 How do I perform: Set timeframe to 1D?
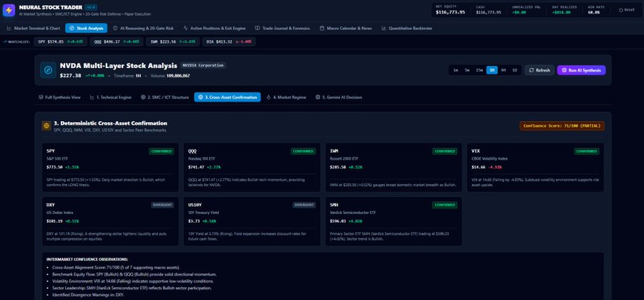pos(514,70)
